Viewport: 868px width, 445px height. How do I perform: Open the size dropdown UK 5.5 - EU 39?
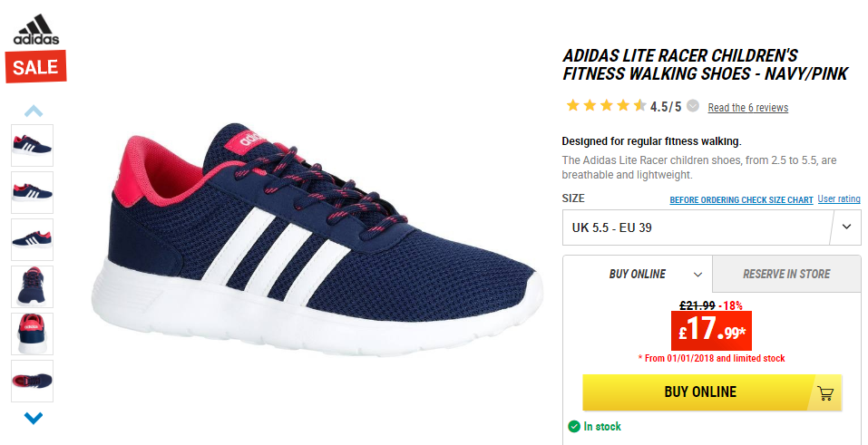click(711, 227)
